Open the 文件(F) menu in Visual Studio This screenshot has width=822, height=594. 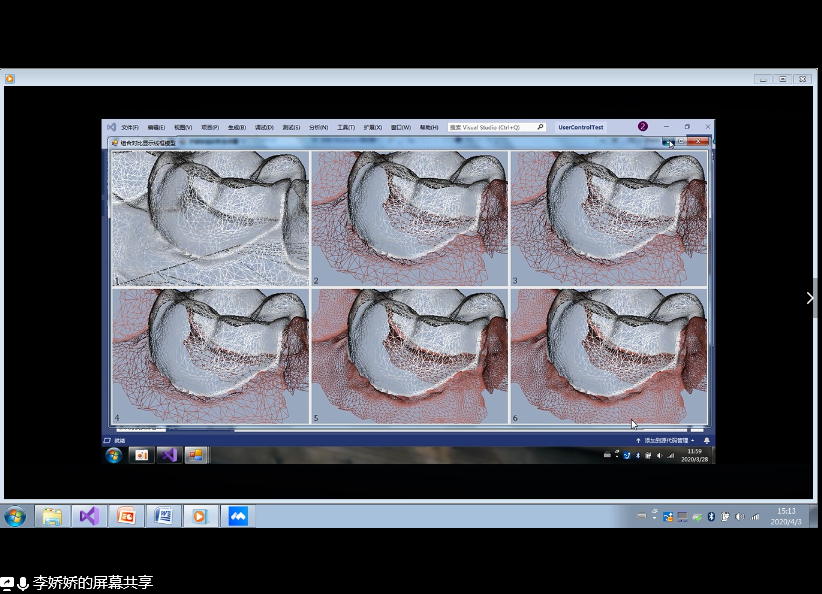130,128
